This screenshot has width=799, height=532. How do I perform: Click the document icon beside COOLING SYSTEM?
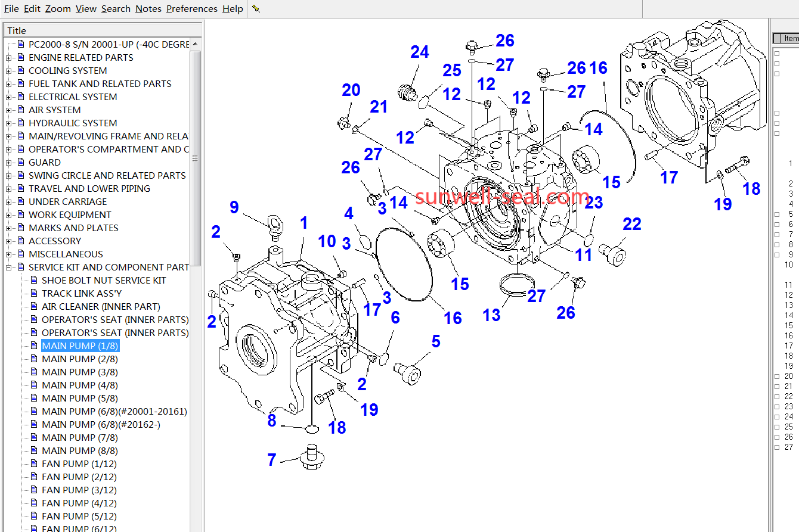[21, 70]
